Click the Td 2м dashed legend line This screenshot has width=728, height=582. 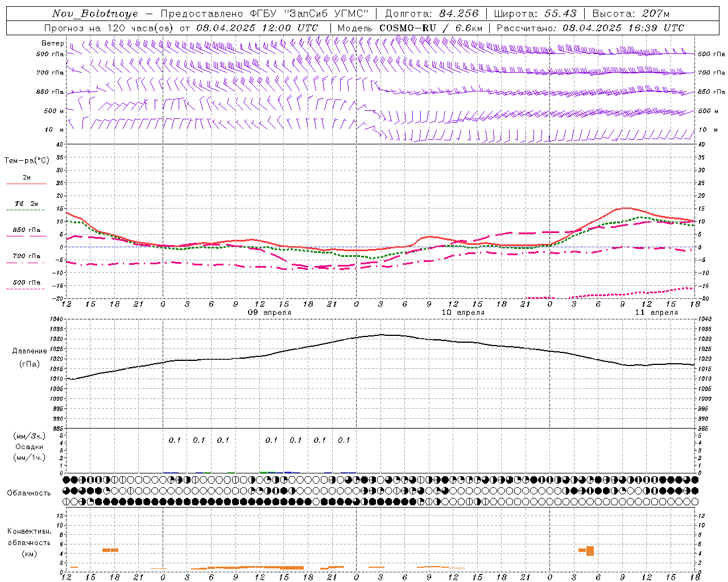coord(26,210)
